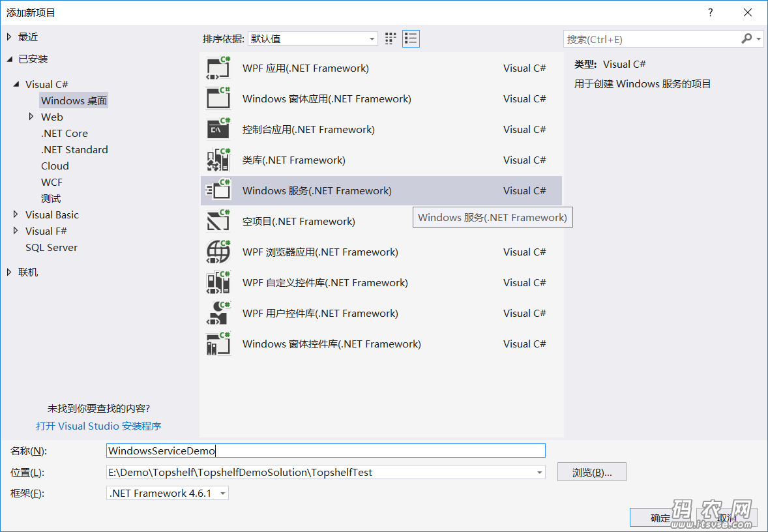The height and width of the screenshot is (532, 768).
Task: Select WPF 自定义控件库(.NET Framework) template name
Action: click(x=325, y=282)
